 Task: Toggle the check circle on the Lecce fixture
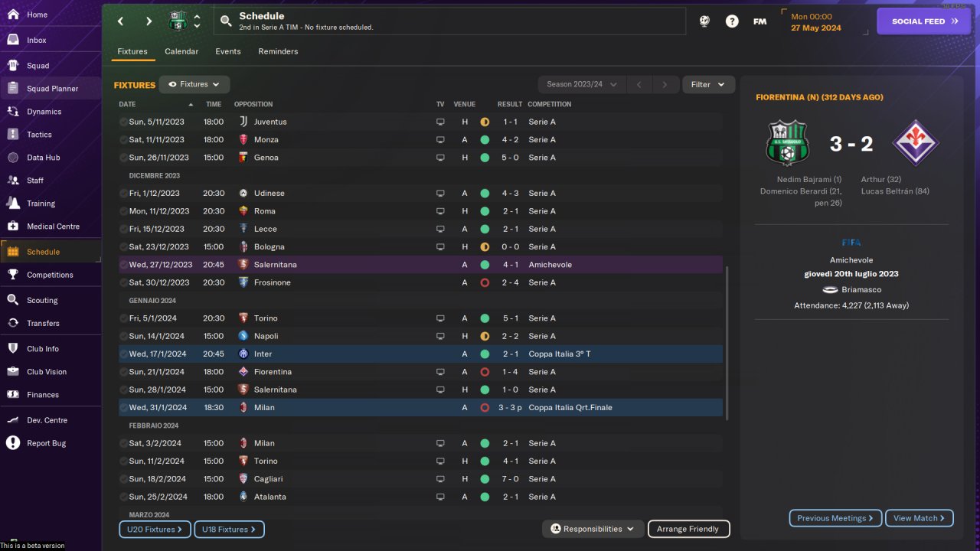(x=123, y=229)
